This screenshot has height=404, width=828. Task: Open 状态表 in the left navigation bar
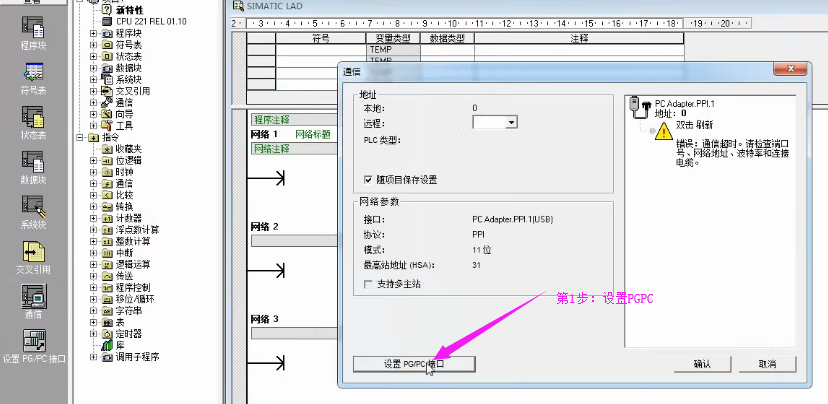[33, 123]
